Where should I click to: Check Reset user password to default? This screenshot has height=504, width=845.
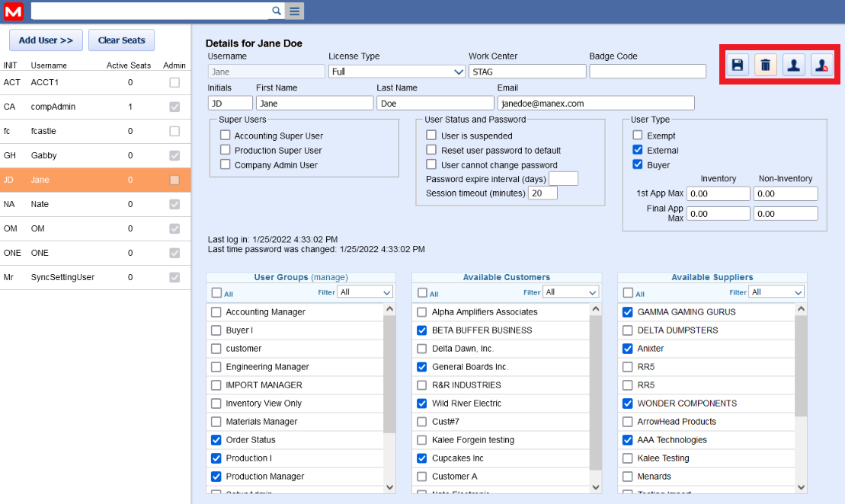point(431,150)
